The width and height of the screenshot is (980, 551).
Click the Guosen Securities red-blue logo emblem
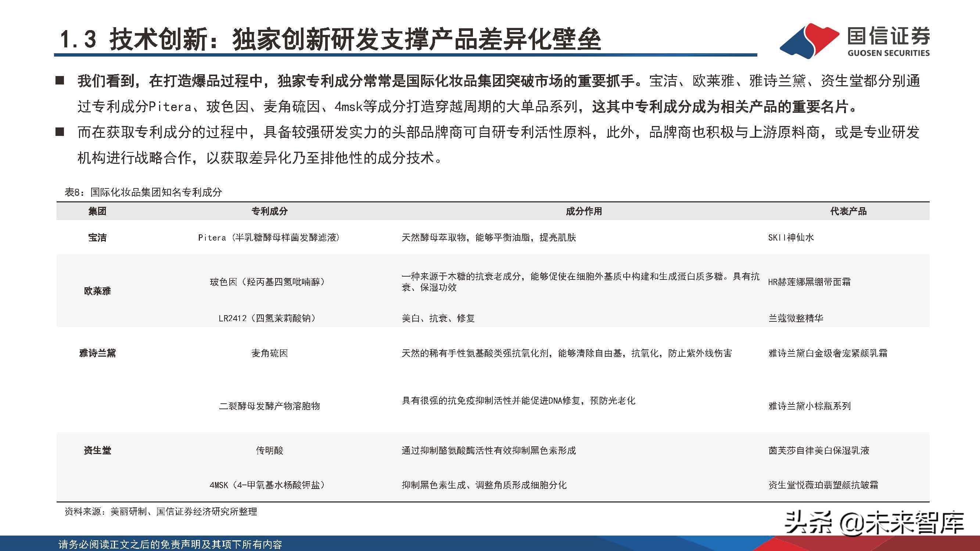809,41
